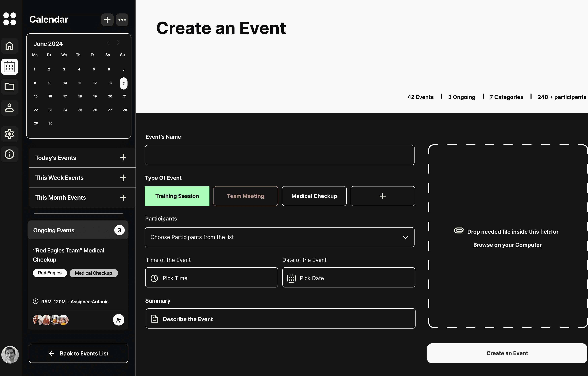Select Training Session event type
588x376 pixels.
(177, 196)
